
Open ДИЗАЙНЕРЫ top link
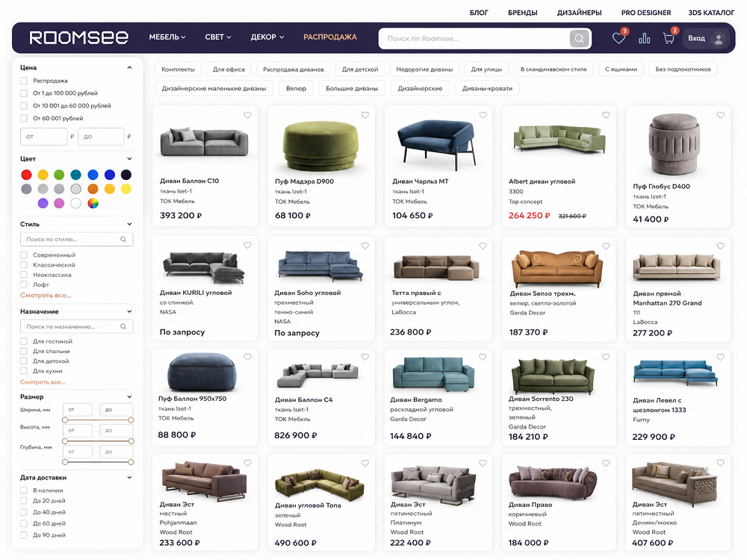(580, 13)
